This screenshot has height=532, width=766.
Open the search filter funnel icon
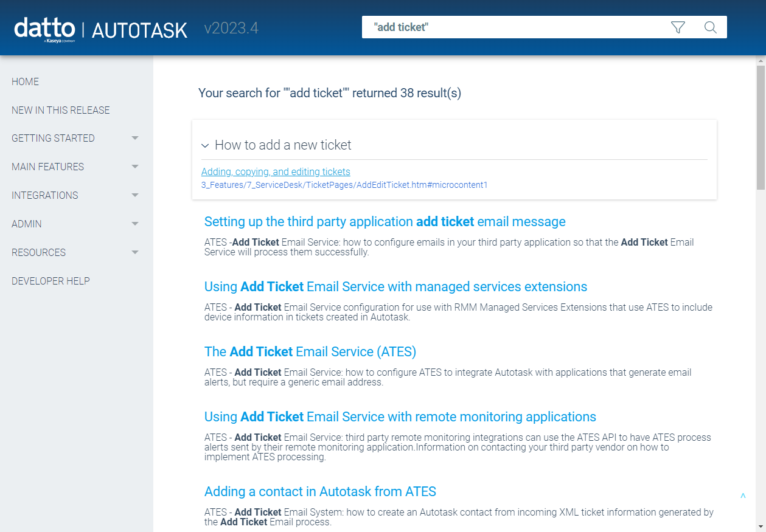[x=678, y=27]
